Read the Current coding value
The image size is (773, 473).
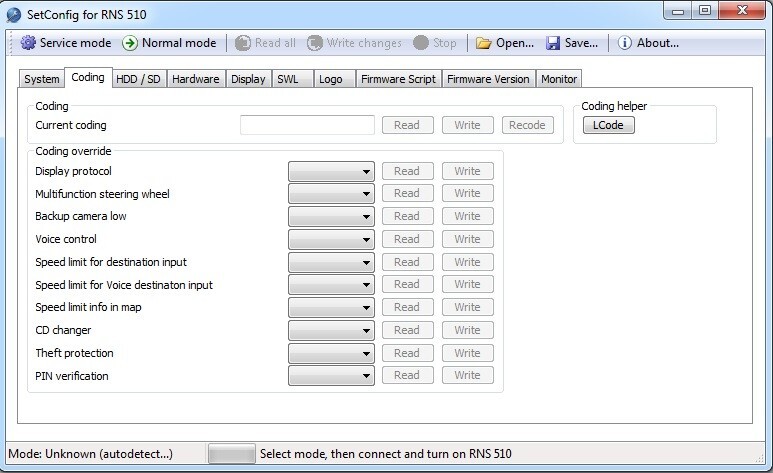point(407,125)
